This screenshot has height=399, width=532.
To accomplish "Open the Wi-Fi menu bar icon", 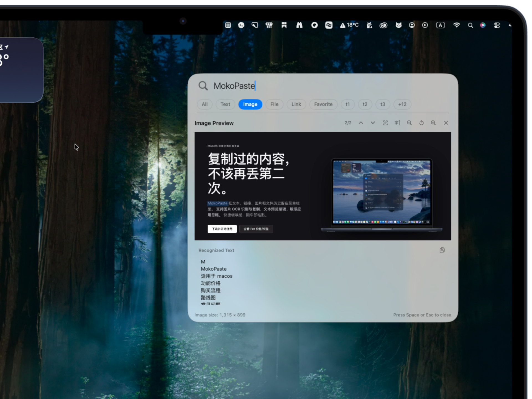I will pos(456,25).
